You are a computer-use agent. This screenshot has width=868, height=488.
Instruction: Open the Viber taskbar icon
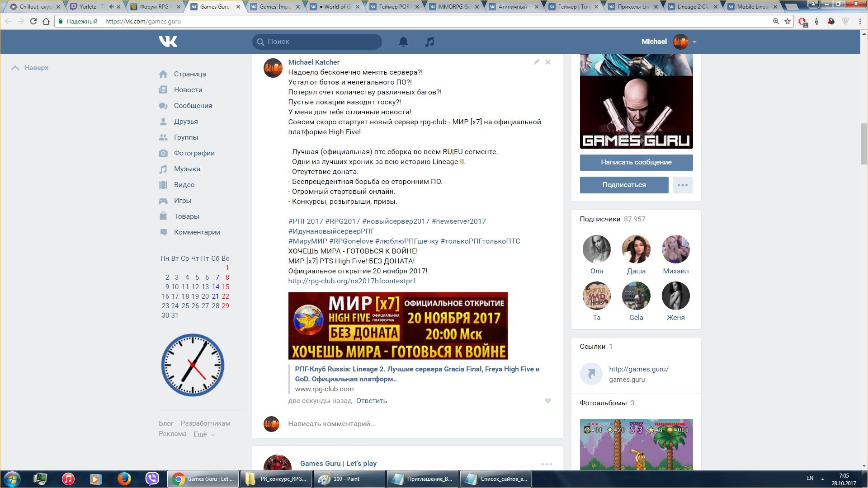pyautogui.click(x=152, y=479)
